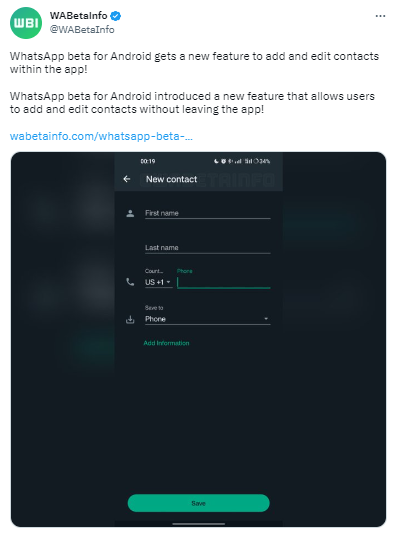Click the Save to download icon
The height and width of the screenshot is (533, 394).
click(x=130, y=319)
